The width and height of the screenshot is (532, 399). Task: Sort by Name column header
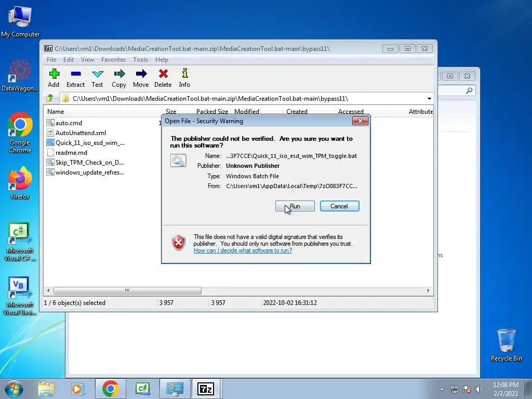click(x=85, y=112)
